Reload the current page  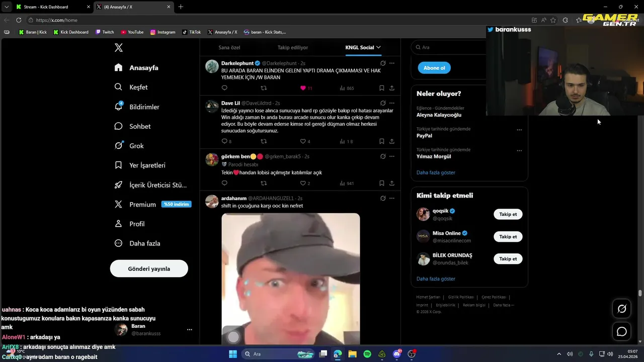click(x=19, y=20)
